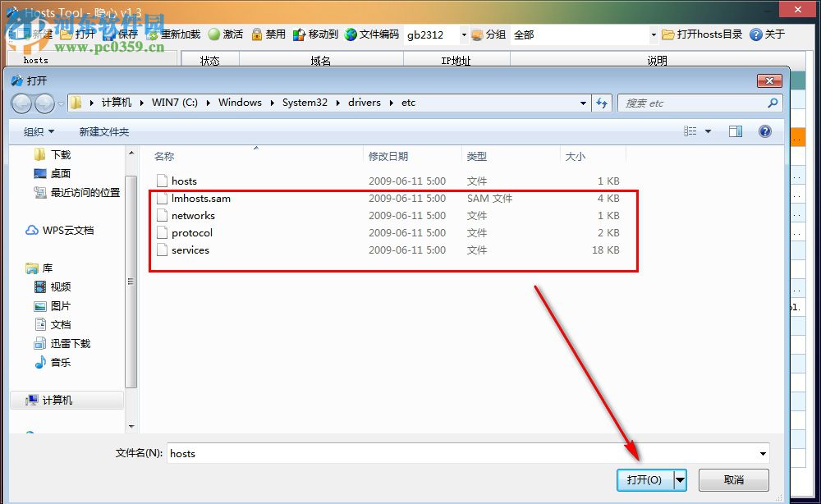821x504 pixels.
Task: Toggle the preview pane icon in dialog toolbar
Action: coord(736,131)
